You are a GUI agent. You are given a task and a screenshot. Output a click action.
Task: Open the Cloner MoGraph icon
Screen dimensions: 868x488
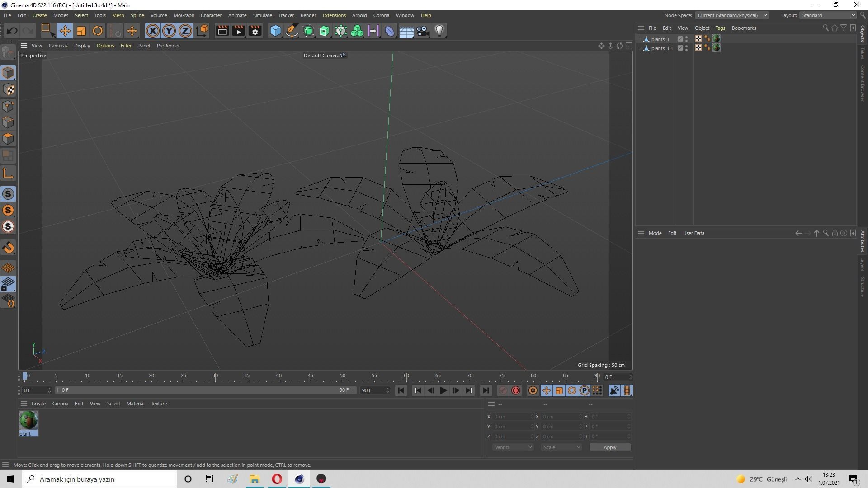[357, 31]
